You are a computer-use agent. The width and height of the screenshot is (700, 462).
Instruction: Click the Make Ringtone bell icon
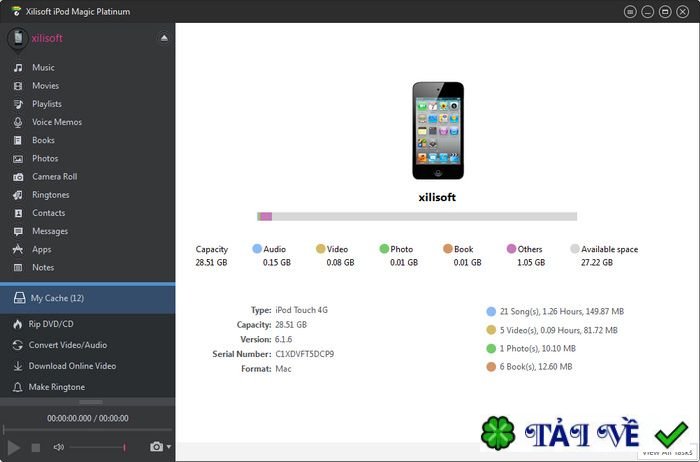pos(18,387)
